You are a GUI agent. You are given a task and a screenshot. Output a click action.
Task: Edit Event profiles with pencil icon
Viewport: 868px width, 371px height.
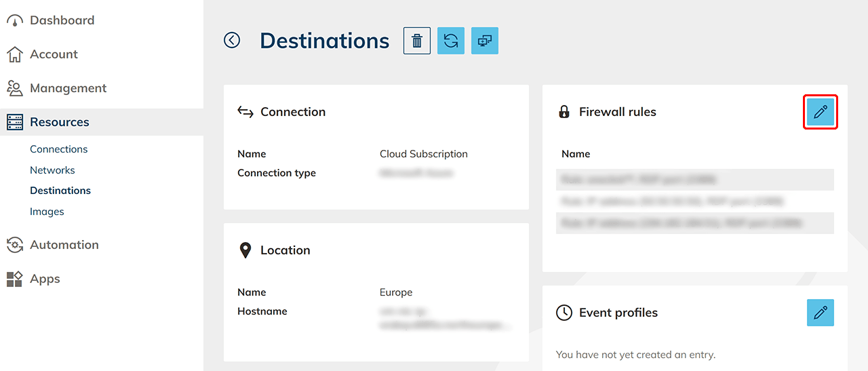[821, 313]
